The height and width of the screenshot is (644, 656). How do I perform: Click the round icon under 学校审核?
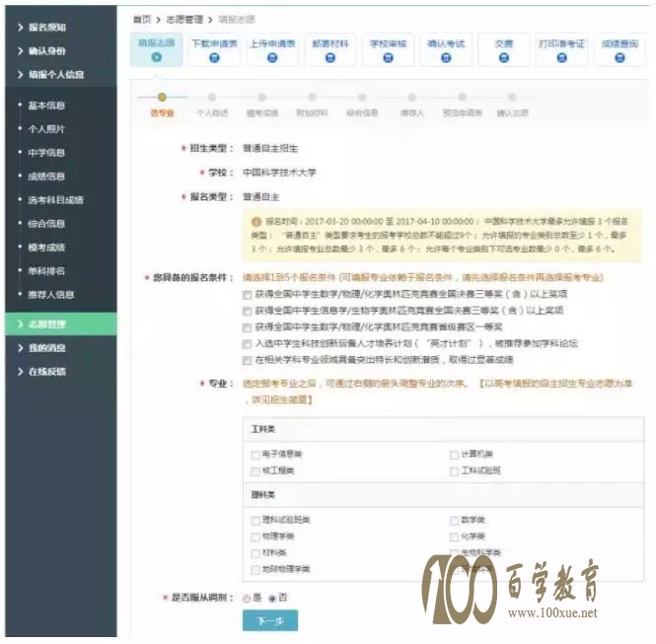point(389,58)
